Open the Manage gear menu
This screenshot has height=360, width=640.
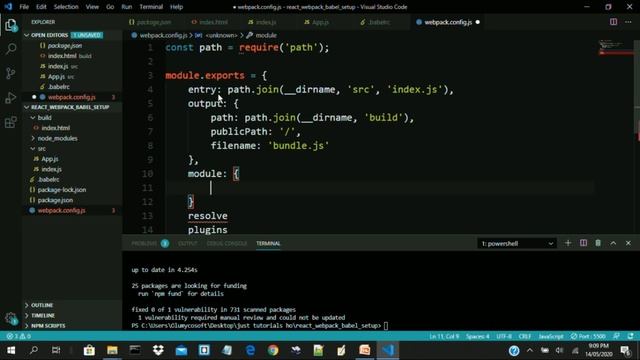click(x=11, y=318)
